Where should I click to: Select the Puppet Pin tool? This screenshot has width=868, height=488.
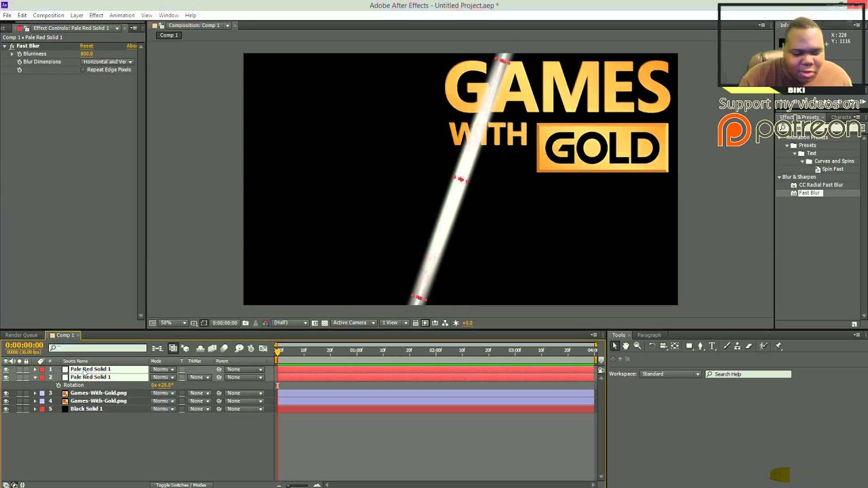pyautogui.click(x=778, y=346)
